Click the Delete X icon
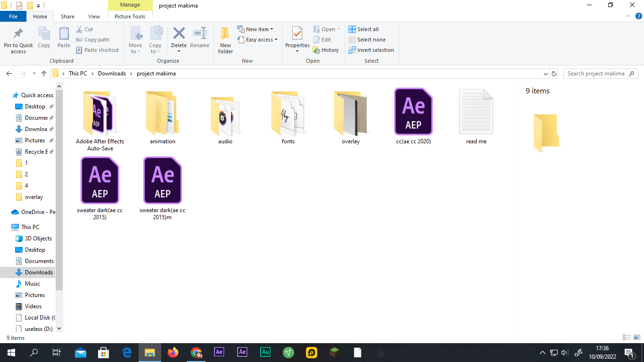 point(179,33)
